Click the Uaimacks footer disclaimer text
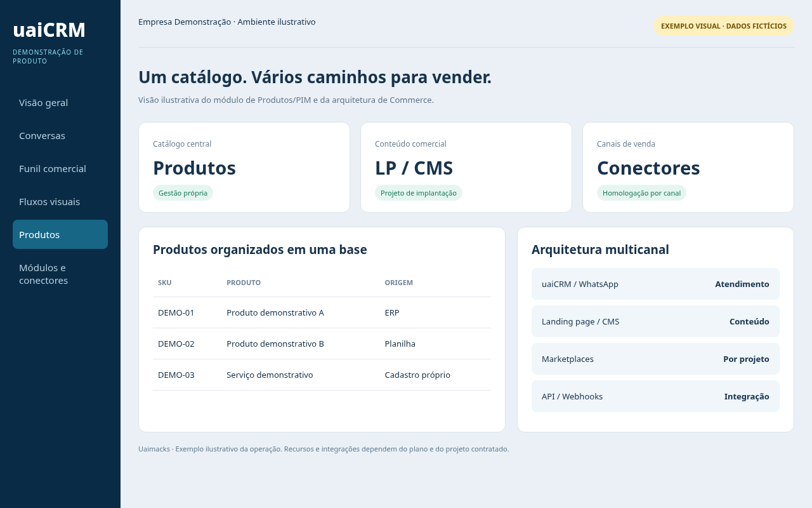The width and height of the screenshot is (812, 508). coord(324,449)
